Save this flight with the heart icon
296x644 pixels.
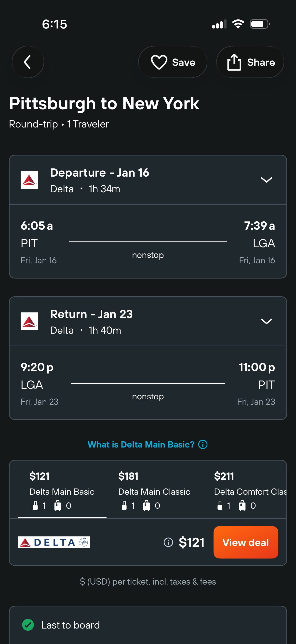(x=173, y=62)
